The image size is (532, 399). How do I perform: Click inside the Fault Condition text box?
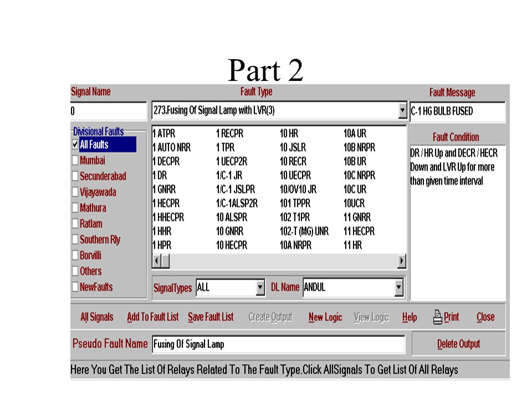[457, 222]
